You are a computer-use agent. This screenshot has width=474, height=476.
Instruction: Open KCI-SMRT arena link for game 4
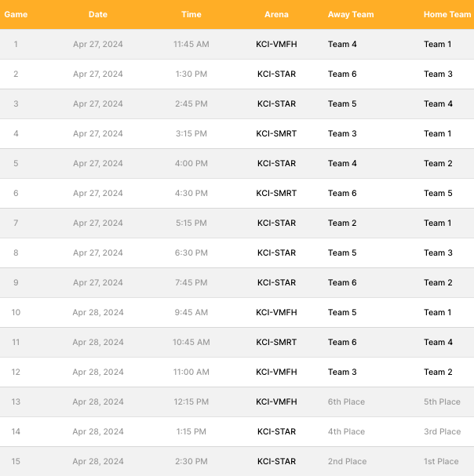coord(276,133)
